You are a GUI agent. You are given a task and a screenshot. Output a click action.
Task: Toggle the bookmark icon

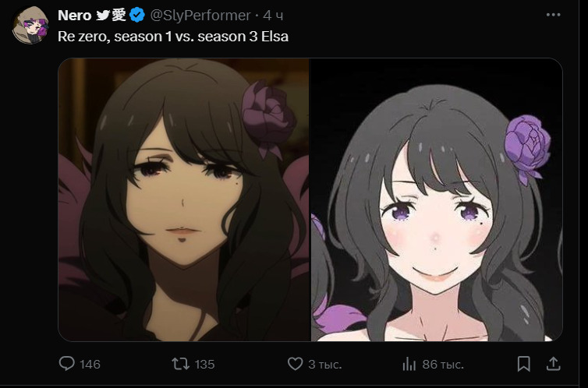[x=523, y=364]
